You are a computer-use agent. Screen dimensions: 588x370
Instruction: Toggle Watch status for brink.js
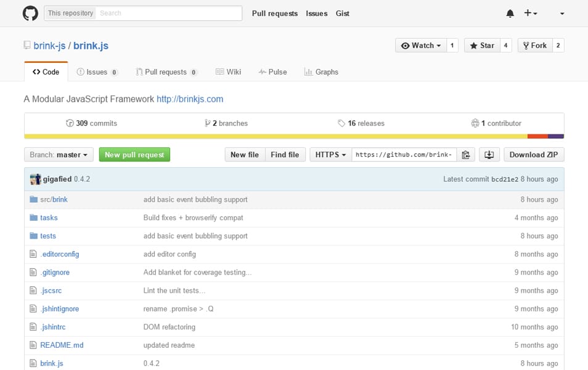tap(420, 45)
